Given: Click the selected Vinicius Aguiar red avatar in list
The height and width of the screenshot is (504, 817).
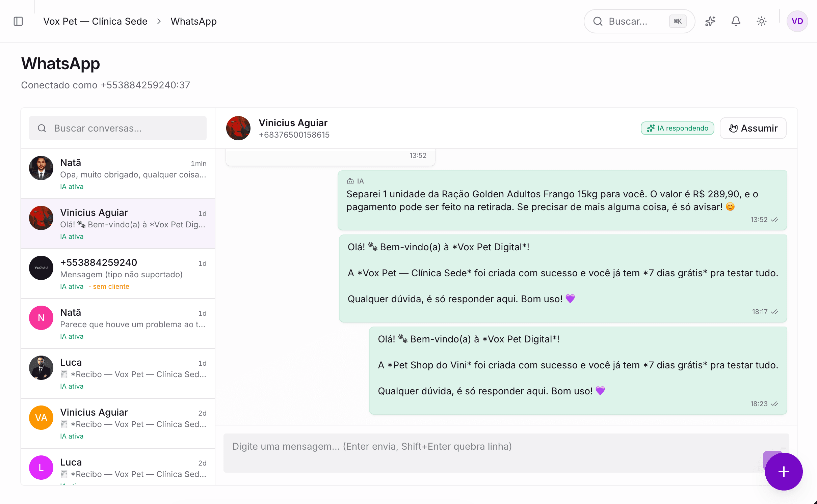Looking at the screenshot, I should point(41,218).
